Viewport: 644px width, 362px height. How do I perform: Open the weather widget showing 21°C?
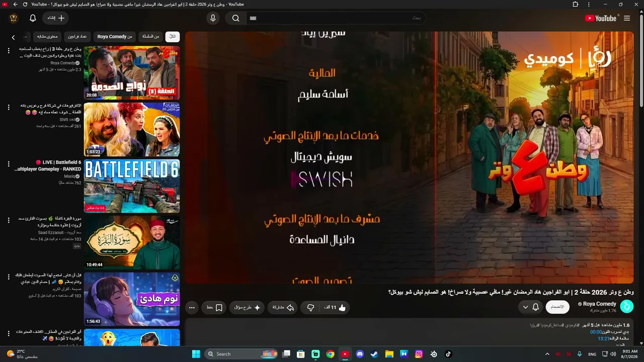click(22, 354)
